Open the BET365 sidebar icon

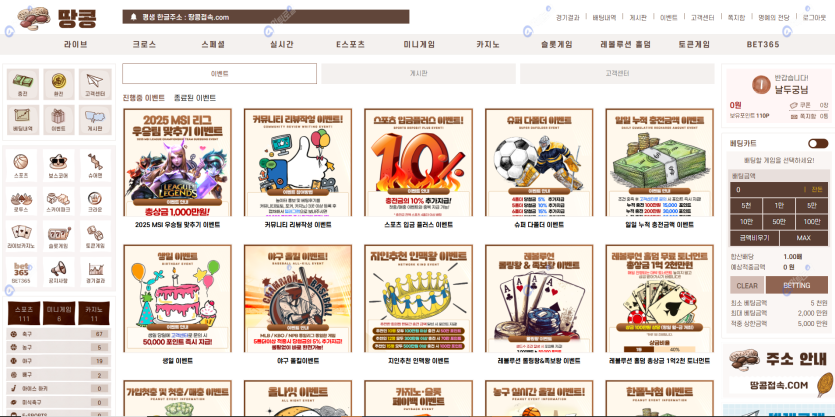(21, 272)
